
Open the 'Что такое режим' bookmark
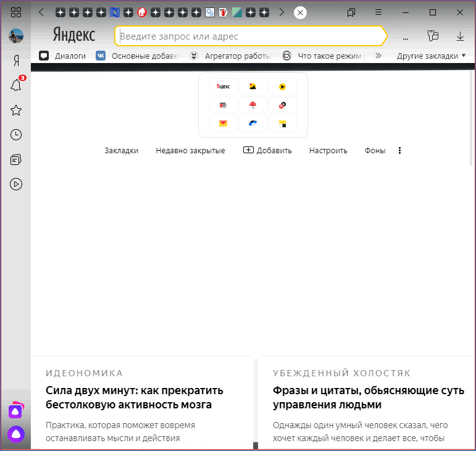(x=324, y=56)
